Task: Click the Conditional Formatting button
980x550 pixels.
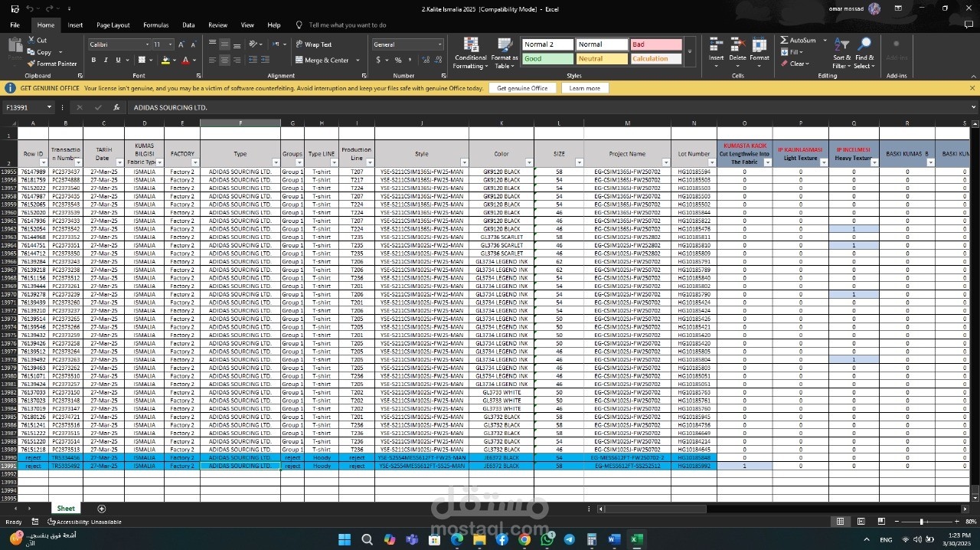Action: point(470,52)
